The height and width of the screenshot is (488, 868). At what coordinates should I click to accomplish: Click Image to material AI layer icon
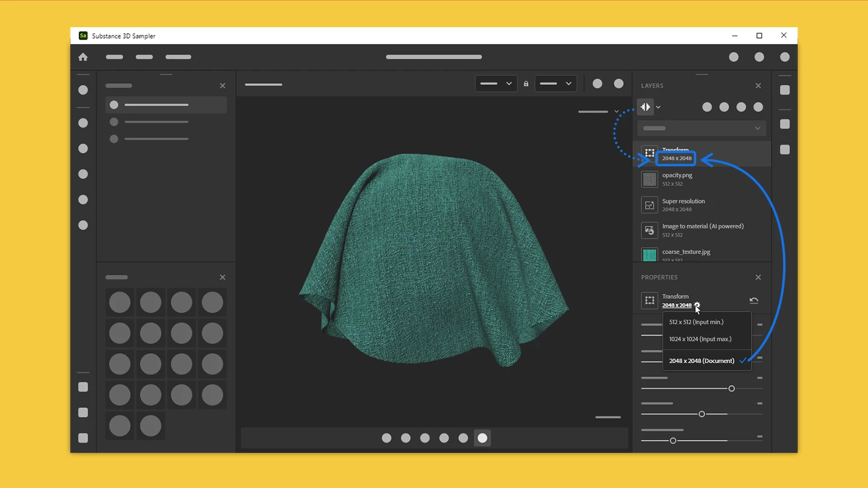tap(649, 230)
